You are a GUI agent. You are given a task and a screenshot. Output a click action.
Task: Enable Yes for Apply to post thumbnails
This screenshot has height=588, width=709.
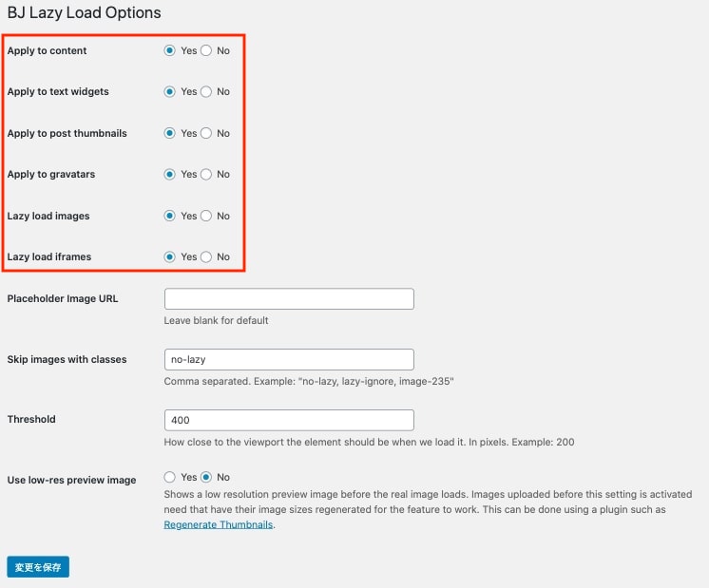click(170, 133)
